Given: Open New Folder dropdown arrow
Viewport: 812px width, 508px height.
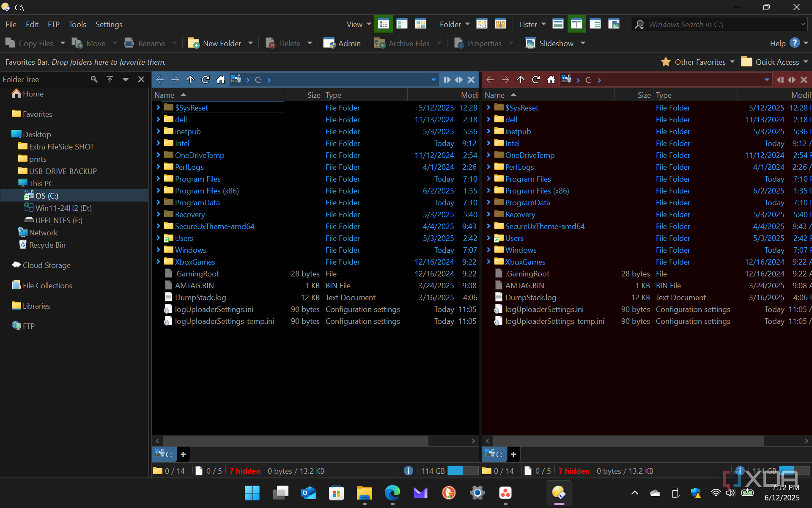Looking at the screenshot, I should [251, 43].
